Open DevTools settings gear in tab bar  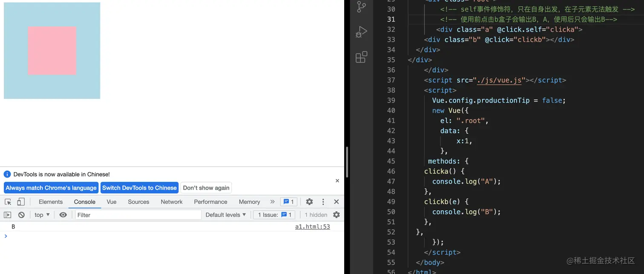(310, 202)
